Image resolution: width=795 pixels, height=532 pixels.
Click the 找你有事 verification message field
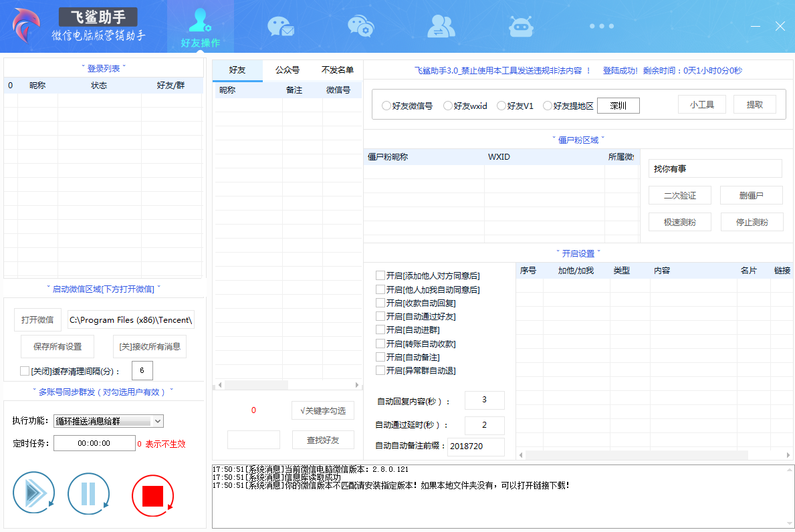tap(715, 168)
